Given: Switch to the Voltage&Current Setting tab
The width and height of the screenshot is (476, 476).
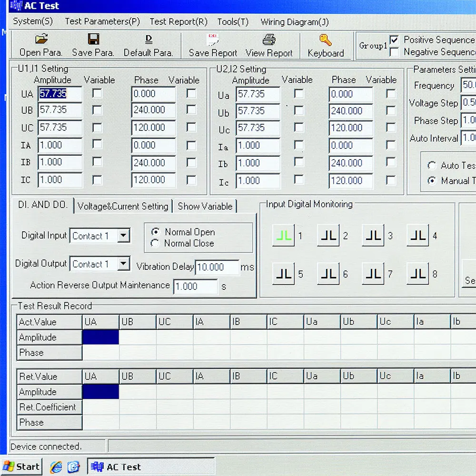Looking at the screenshot, I should click(x=123, y=206).
